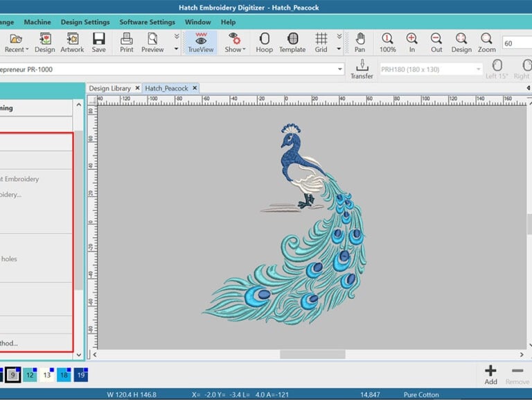532x400 pixels.
Task: Close the Hatch_Peacock tab
Action: point(195,88)
